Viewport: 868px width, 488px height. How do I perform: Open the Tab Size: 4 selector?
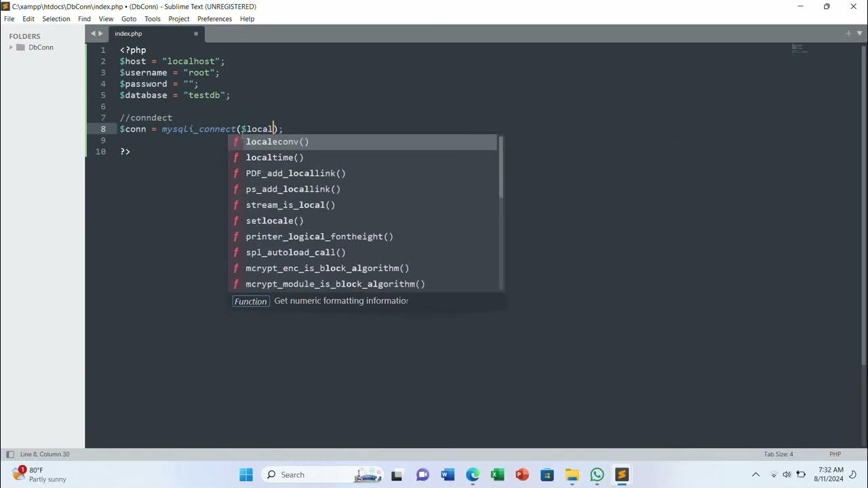click(x=778, y=454)
